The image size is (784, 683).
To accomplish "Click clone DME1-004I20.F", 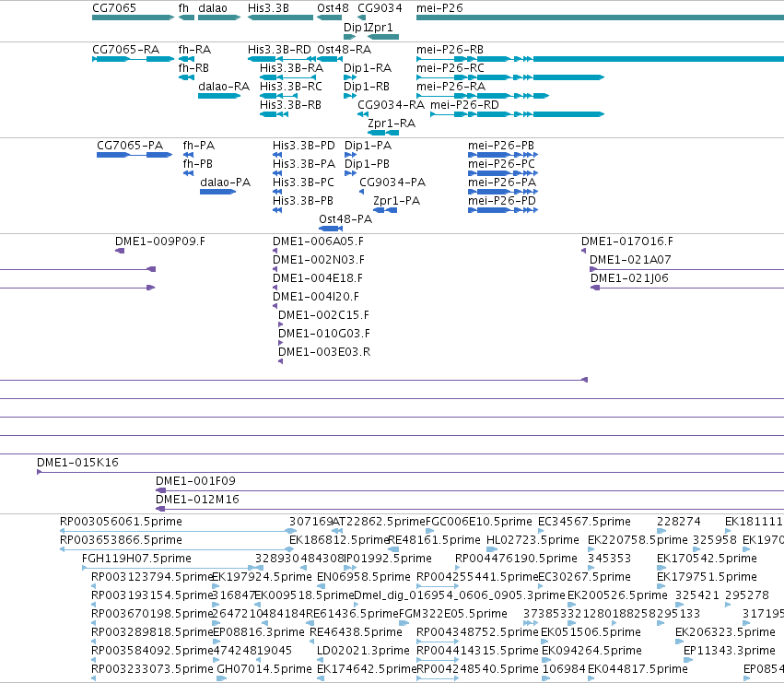I will pyautogui.click(x=316, y=297).
